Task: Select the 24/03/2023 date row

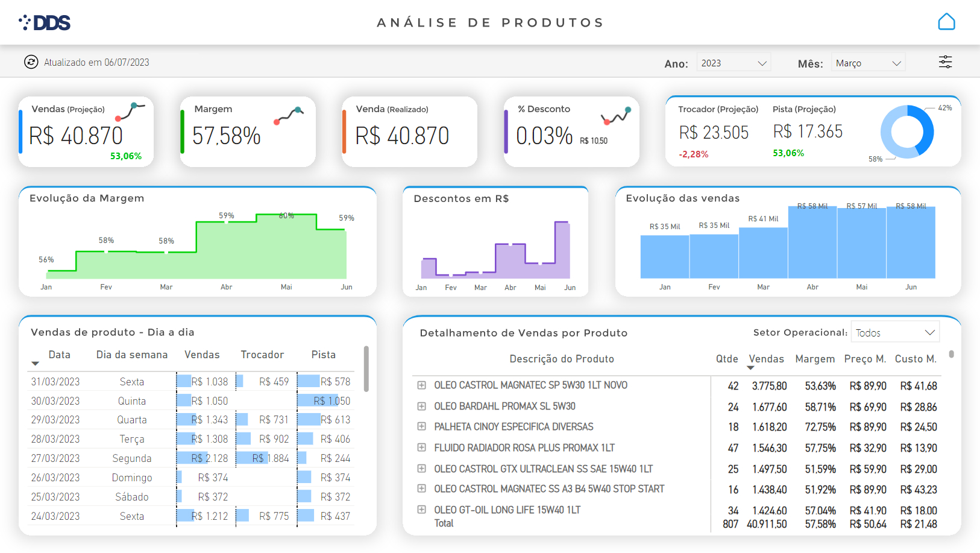Action: point(191,516)
